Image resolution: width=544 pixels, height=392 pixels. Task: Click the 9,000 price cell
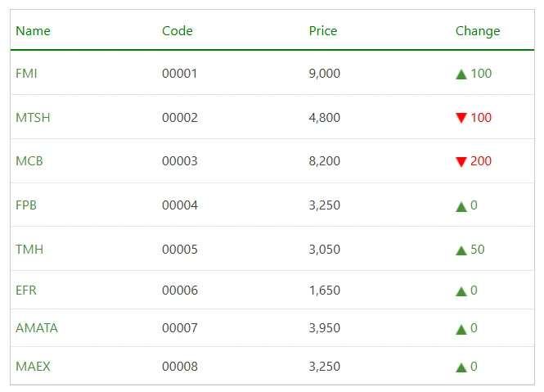[x=325, y=74]
